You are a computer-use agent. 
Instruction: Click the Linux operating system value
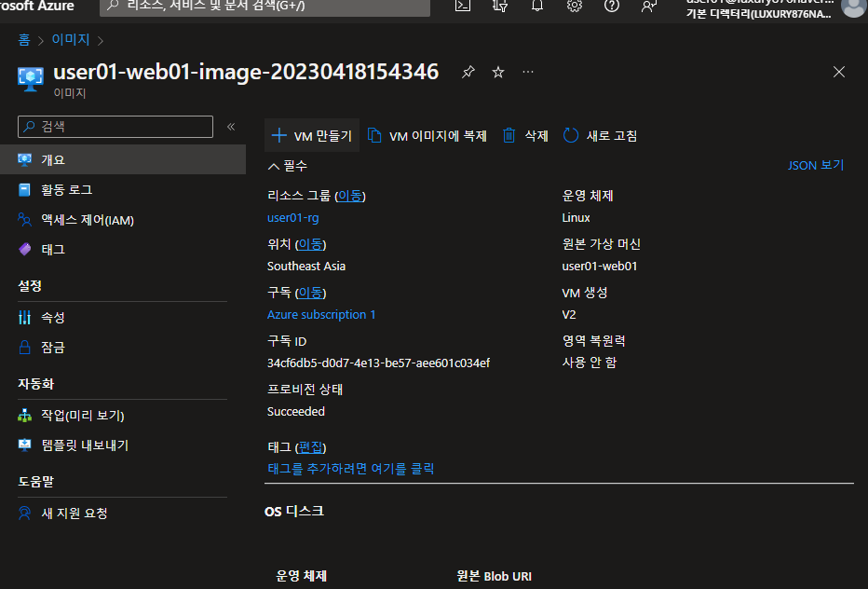(576, 218)
